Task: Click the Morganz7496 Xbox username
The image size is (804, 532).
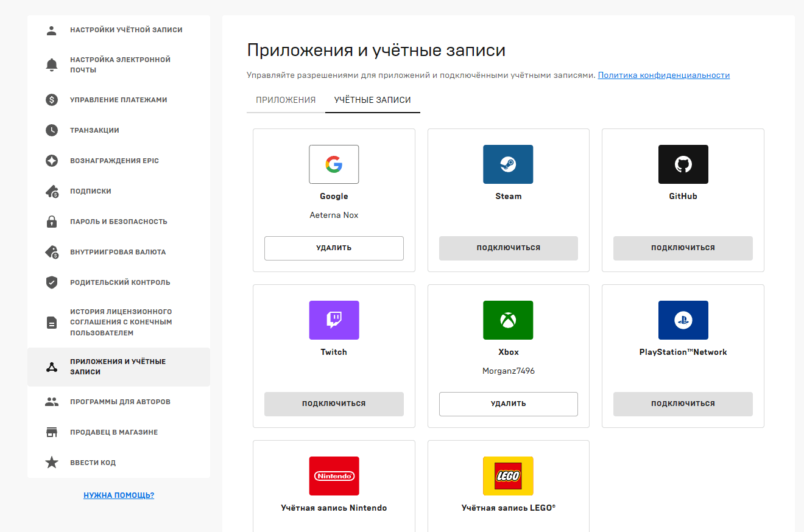Action: (508, 371)
